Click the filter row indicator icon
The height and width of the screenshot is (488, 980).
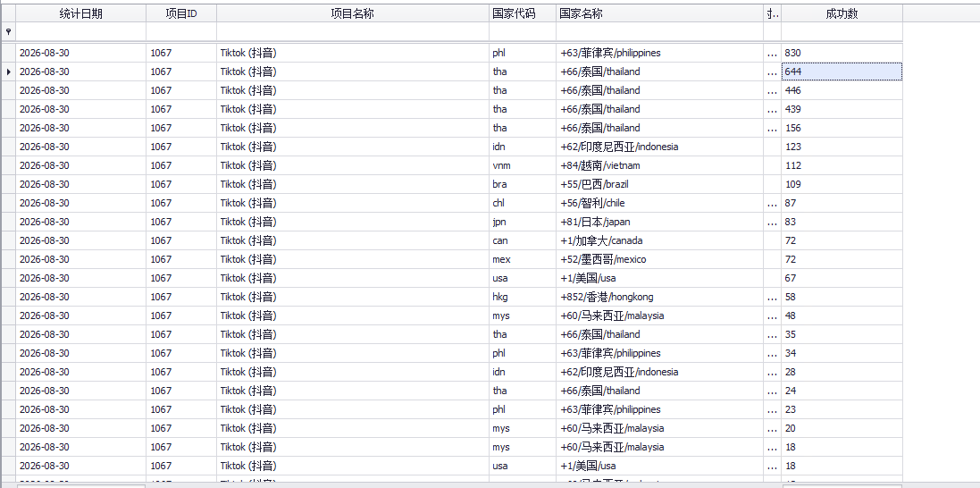[x=8, y=30]
